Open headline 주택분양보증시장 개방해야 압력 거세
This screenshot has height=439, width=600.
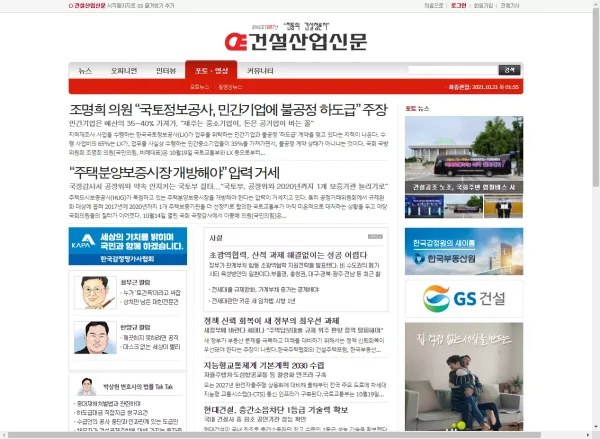174,173
